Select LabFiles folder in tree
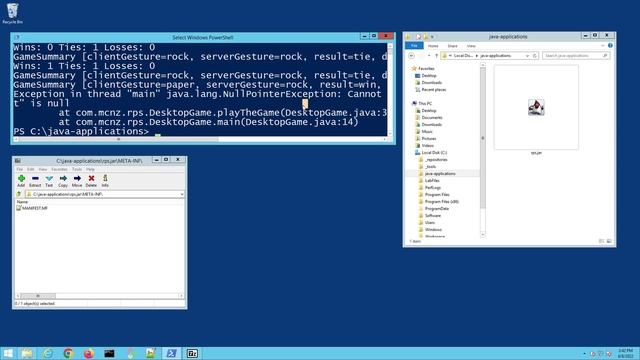 (x=429, y=180)
